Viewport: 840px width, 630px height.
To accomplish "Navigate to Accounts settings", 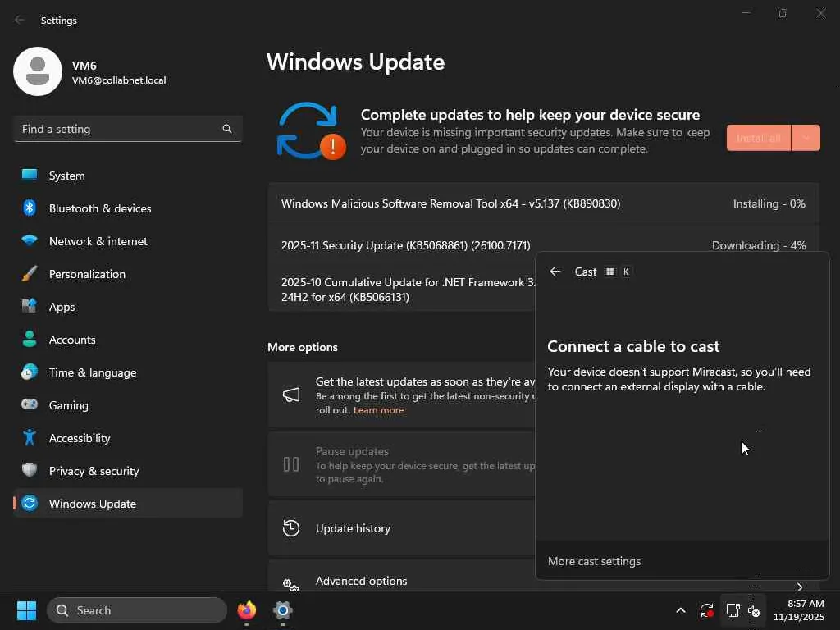I will tap(128, 339).
